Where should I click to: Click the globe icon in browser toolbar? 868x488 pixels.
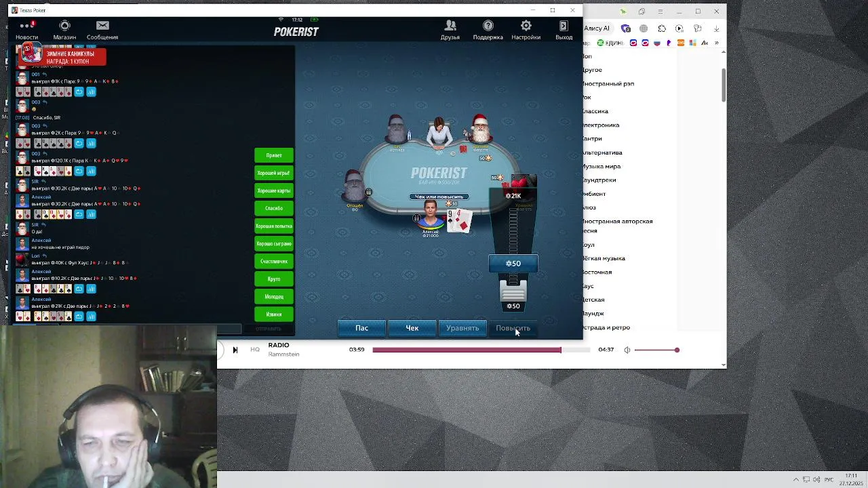pyautogui.click(x=644, y=28)
